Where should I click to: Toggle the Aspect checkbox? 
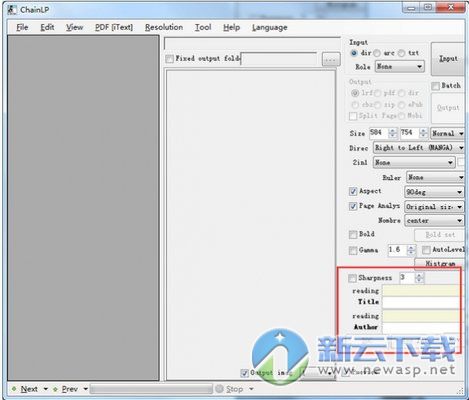pyautogui.click(x=353, y=191)
